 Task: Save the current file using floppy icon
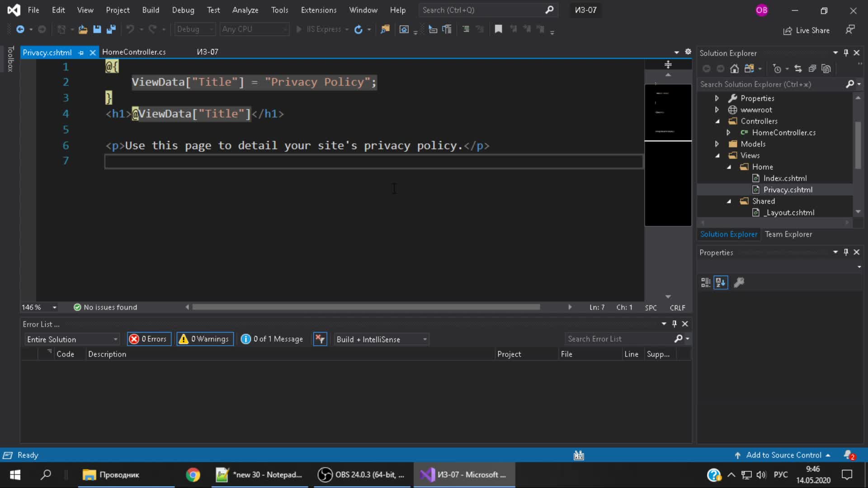coord(97,29)
